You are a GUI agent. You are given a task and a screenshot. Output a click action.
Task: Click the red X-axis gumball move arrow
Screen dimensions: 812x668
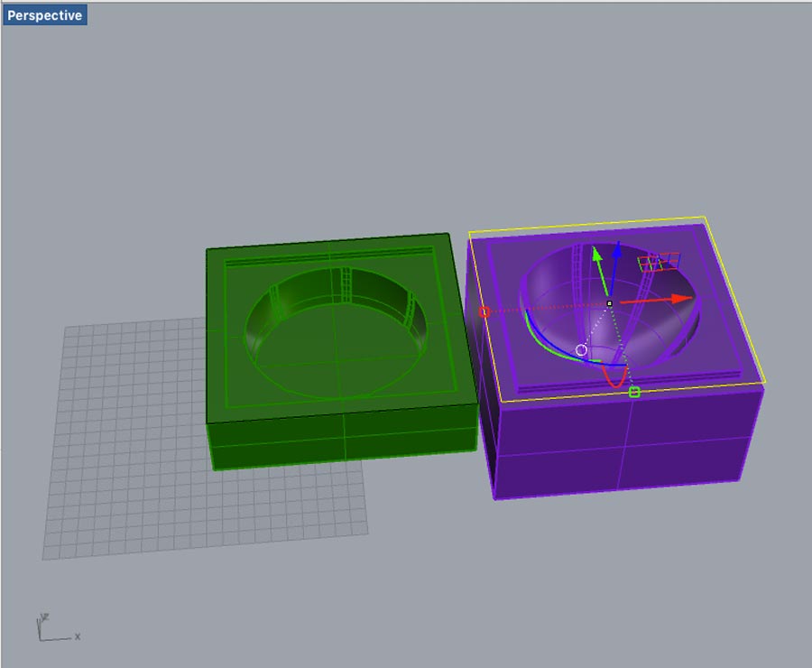[677, 299]
